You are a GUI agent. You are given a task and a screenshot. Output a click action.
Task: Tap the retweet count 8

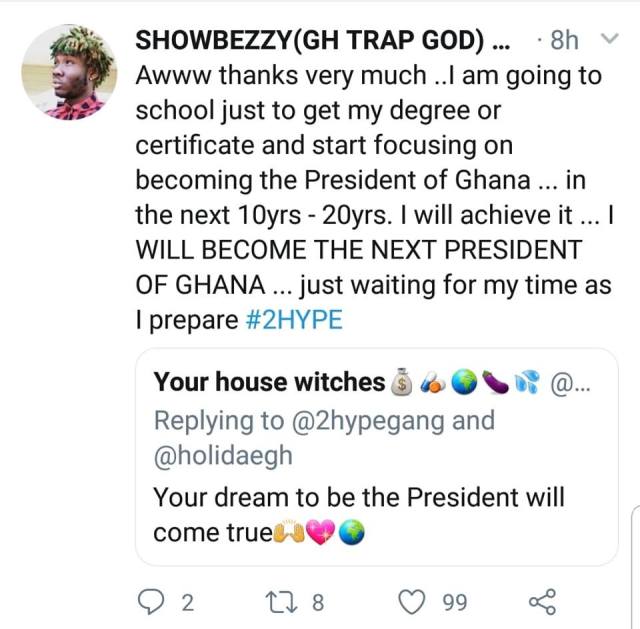click(x=318, y=602)
